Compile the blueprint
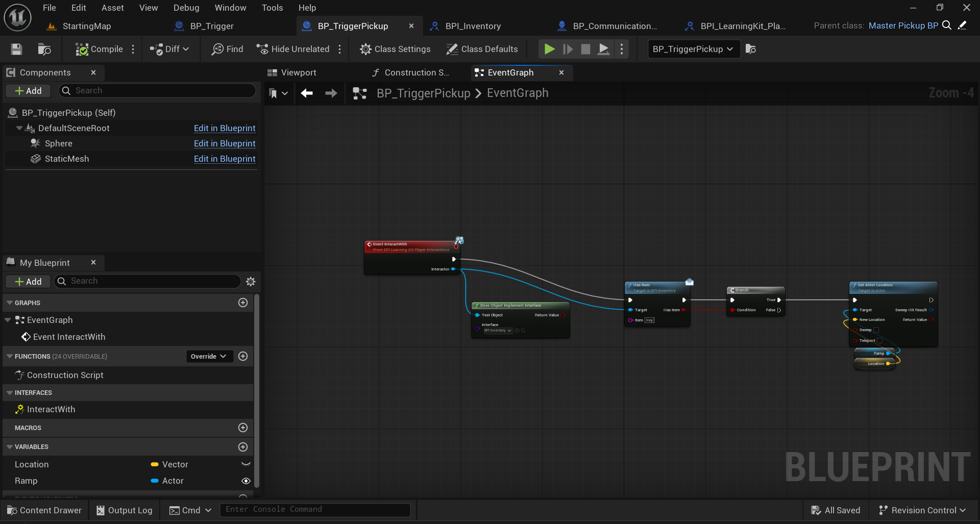This screenshot has height=524, width=980. [x=100, y=49]
